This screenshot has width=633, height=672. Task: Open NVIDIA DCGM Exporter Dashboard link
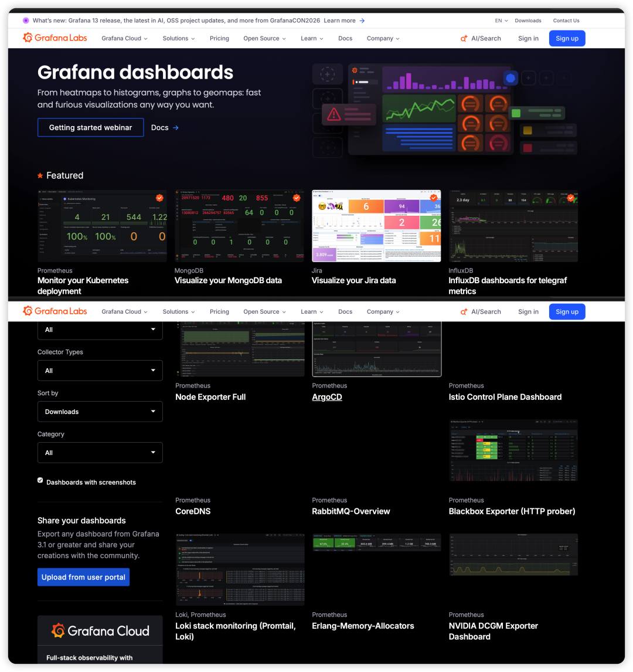point(493,631)
